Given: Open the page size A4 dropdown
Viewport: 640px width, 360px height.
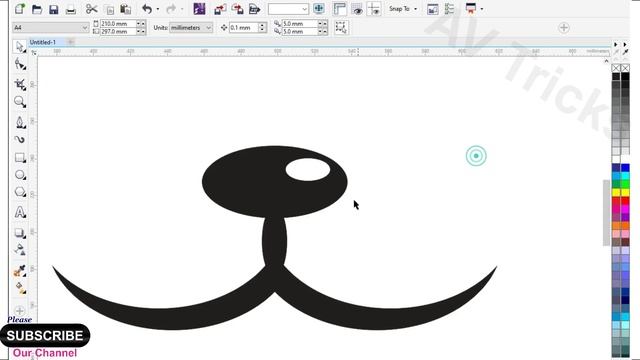Looking at the screenshot, I should (51, 28).
